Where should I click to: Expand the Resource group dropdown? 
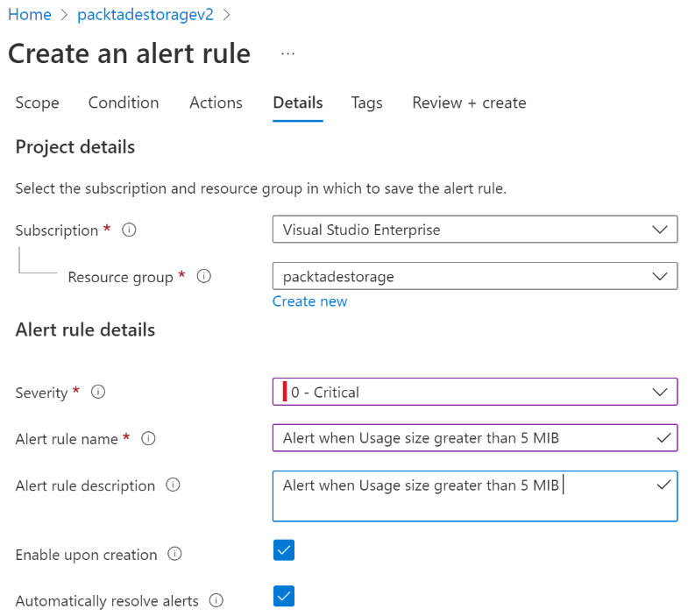[474, 276]
